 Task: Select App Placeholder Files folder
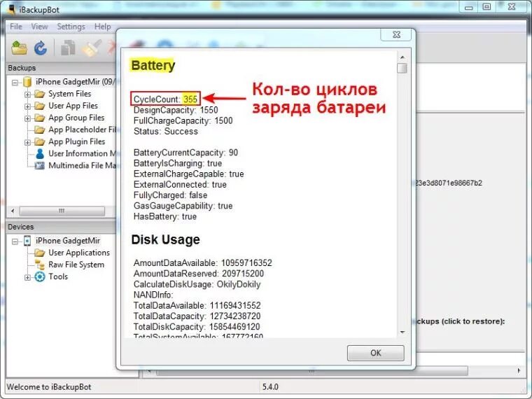82,129
